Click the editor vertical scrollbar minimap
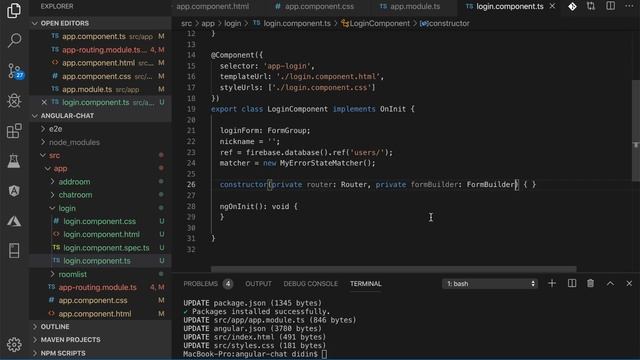The width and height of the screenshot is (640, 360). [636, 131]
